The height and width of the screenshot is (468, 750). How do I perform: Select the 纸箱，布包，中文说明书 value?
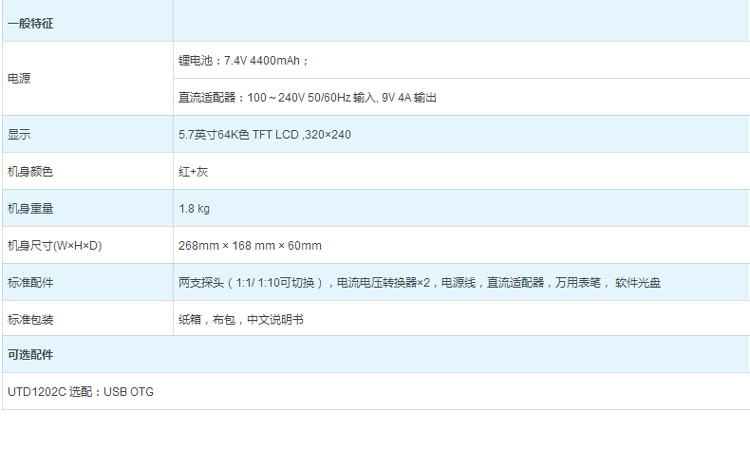pos(241,320)
